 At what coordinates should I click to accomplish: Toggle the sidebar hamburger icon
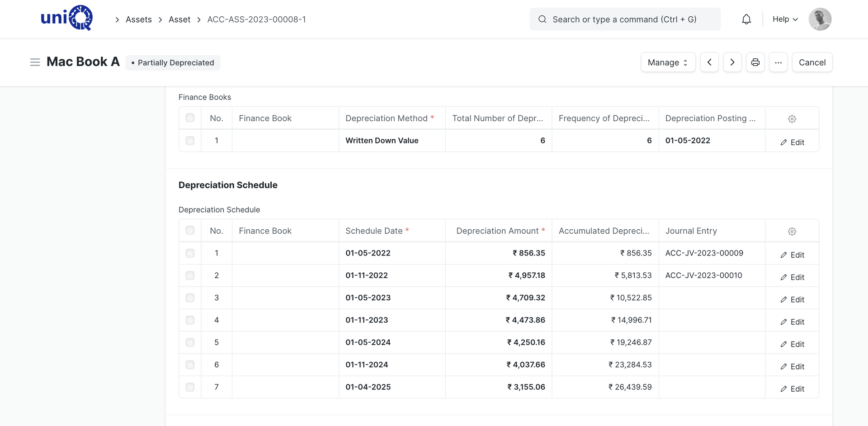35,62
